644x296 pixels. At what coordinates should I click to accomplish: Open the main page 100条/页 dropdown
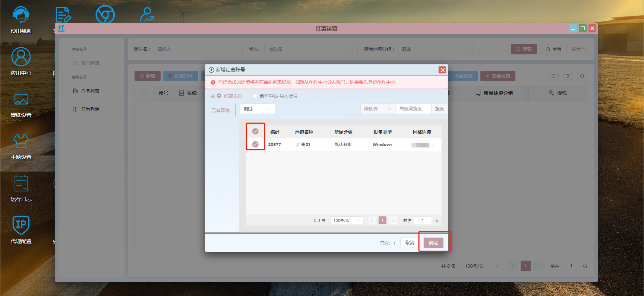[482, 266]
